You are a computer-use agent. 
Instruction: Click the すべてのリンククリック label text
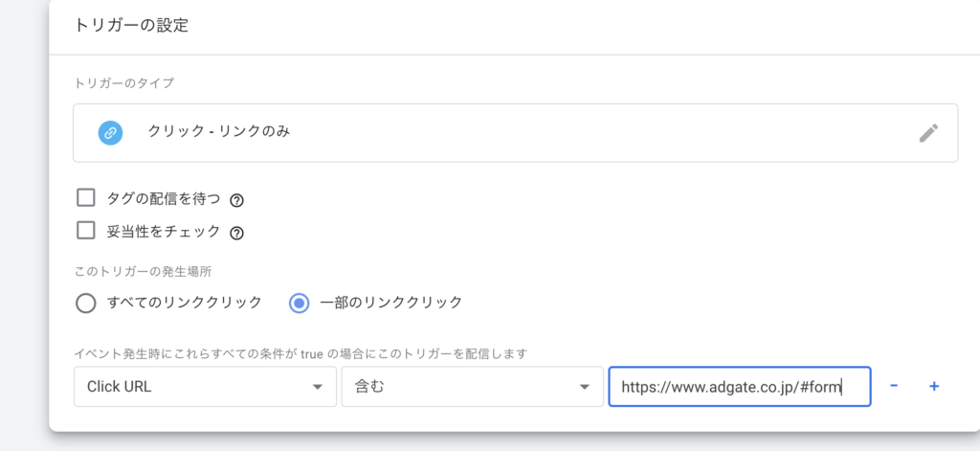tap(185, 303)
